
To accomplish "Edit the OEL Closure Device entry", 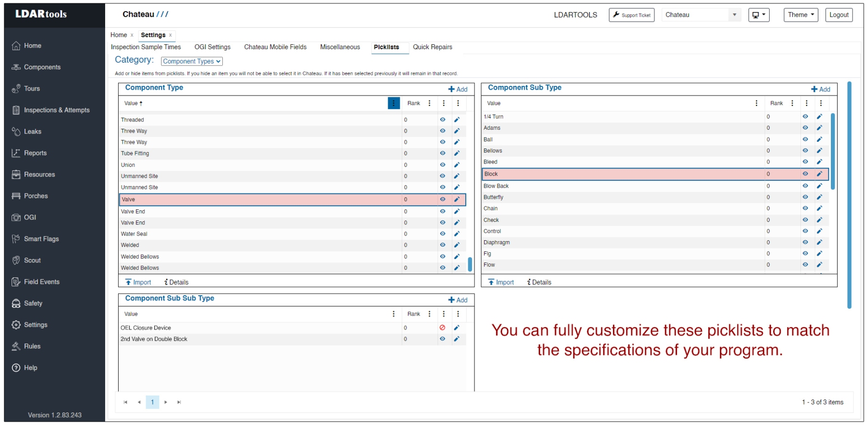I will tap(457, 328).
